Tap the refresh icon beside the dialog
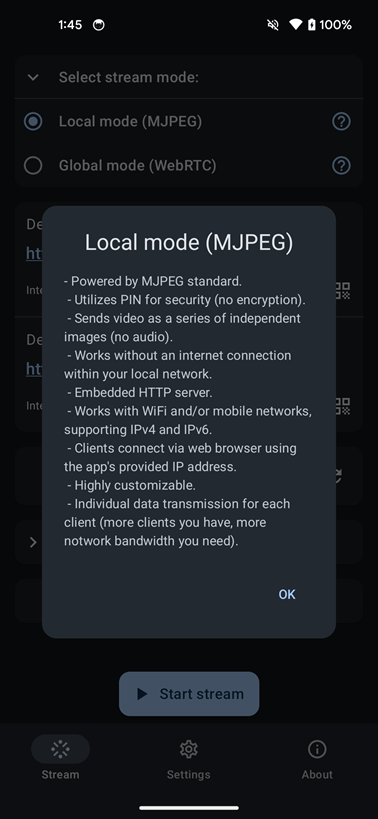 338,475
